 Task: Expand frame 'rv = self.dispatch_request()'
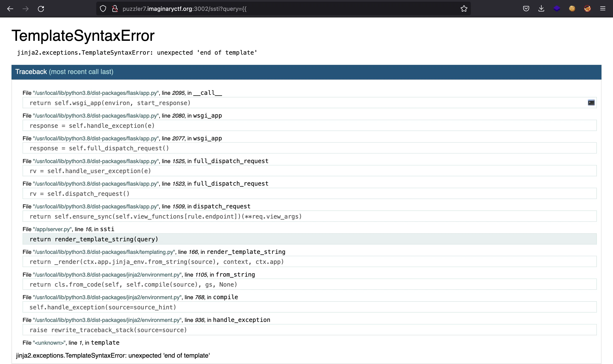point(309,193)
